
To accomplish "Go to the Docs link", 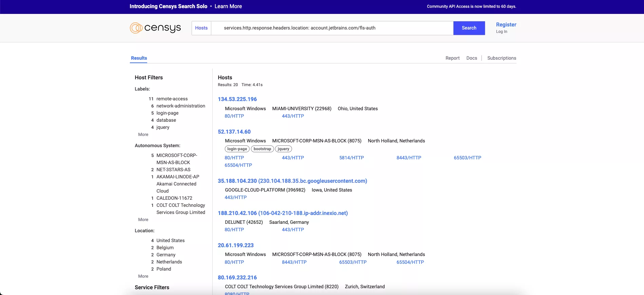I will click(471, 58).
